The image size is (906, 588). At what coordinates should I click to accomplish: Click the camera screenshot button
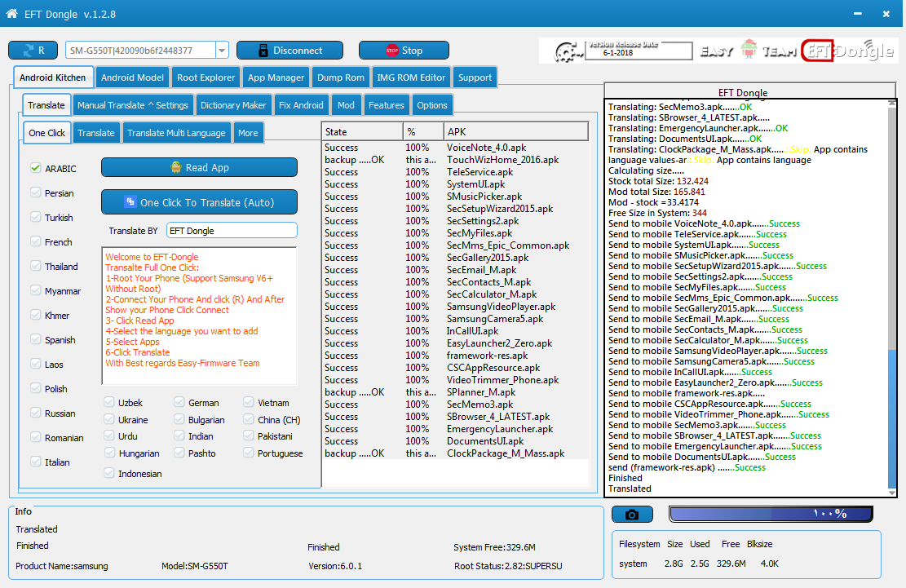[x=632, y=514]
